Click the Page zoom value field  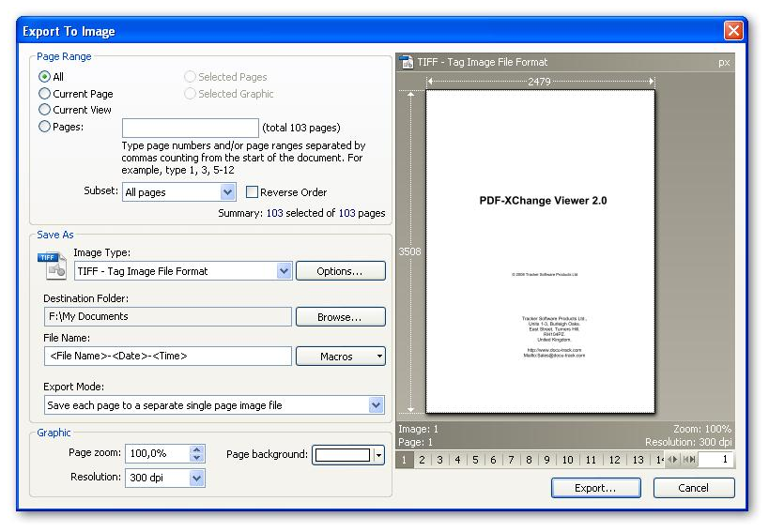tap(158, 453)
